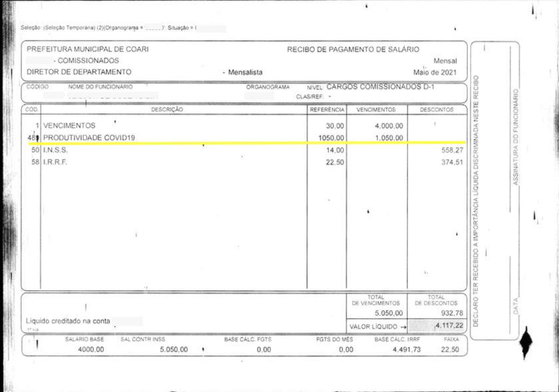Click the 'SALÁRIO BASE' label
559x392 pixels.
85,339
